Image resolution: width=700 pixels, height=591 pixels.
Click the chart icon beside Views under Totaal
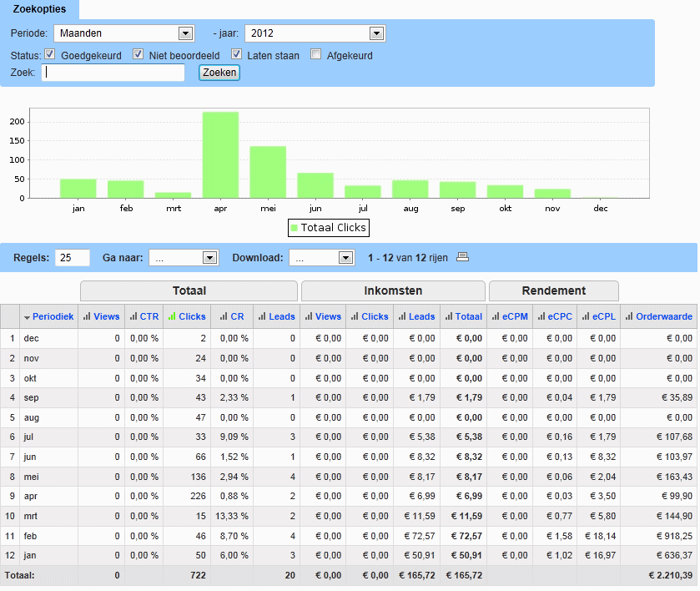87,316
